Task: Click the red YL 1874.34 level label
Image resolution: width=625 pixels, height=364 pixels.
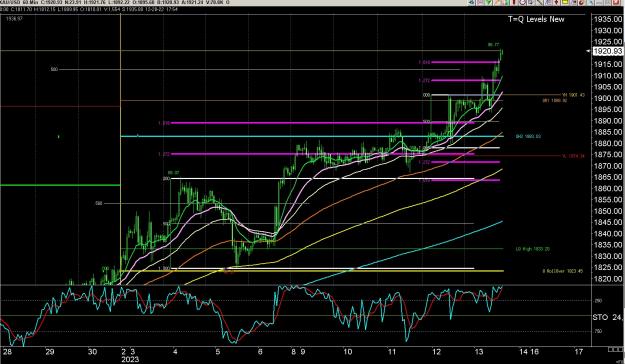Action: (x=573, y=156)
